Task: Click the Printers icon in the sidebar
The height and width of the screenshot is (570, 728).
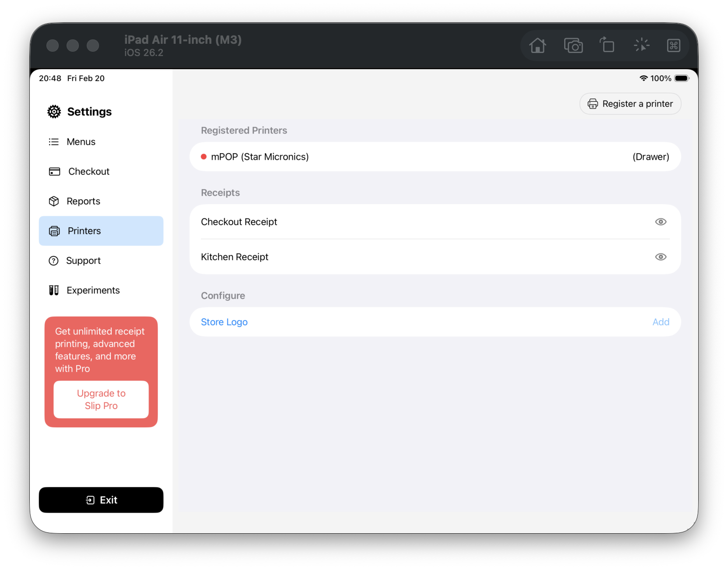Action: coord(53,231)
